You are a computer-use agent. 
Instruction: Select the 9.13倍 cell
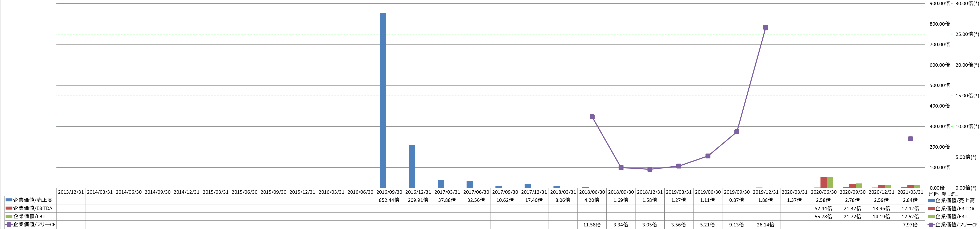click(737, 225)
